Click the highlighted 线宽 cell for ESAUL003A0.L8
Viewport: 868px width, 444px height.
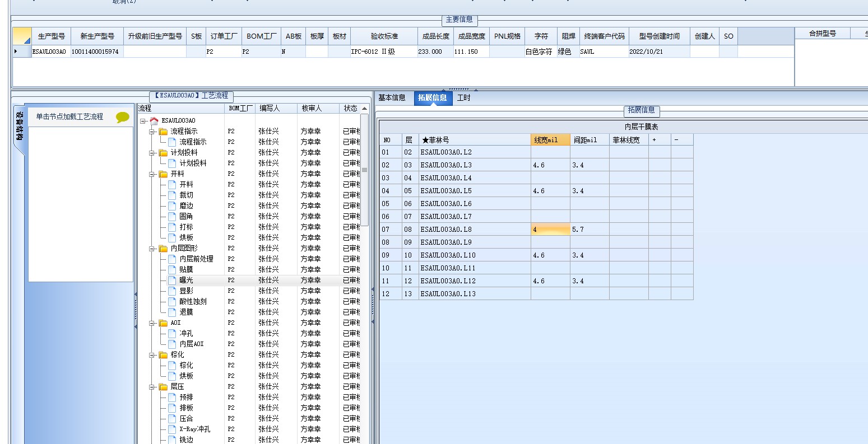(x=550, y=230)
